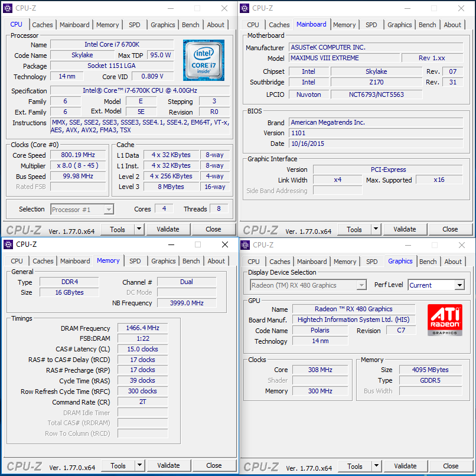Click motherboard Model field MAXIMUS VIII EXTREME
This screenshot has height=476, width=476.
point(344,58)
